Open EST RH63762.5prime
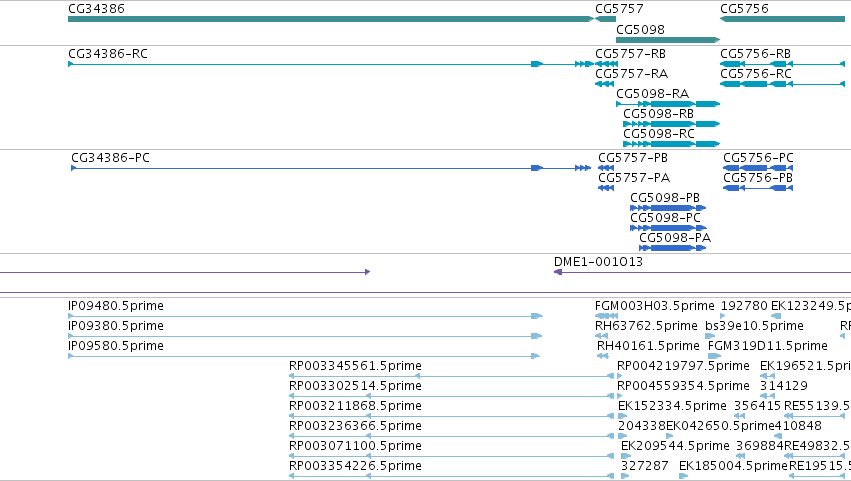Screen dimensions: 851x481 click(x=646, y=326)
